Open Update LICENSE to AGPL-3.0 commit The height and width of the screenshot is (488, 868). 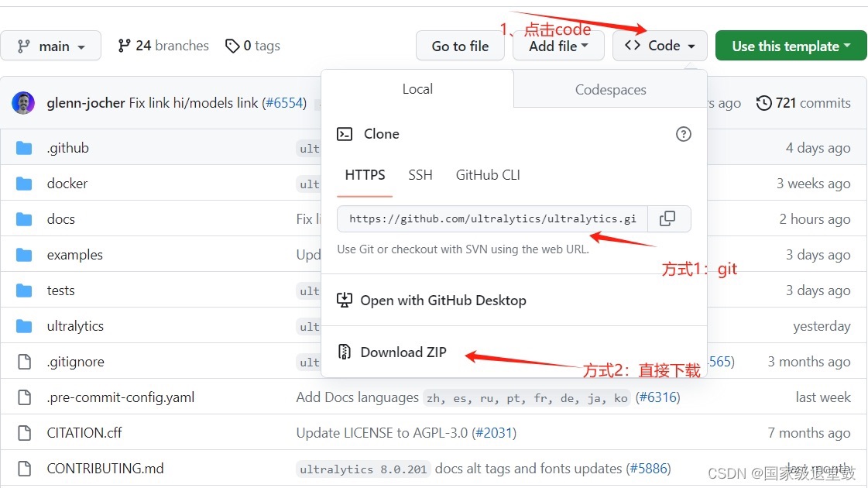tap(382, 432)
